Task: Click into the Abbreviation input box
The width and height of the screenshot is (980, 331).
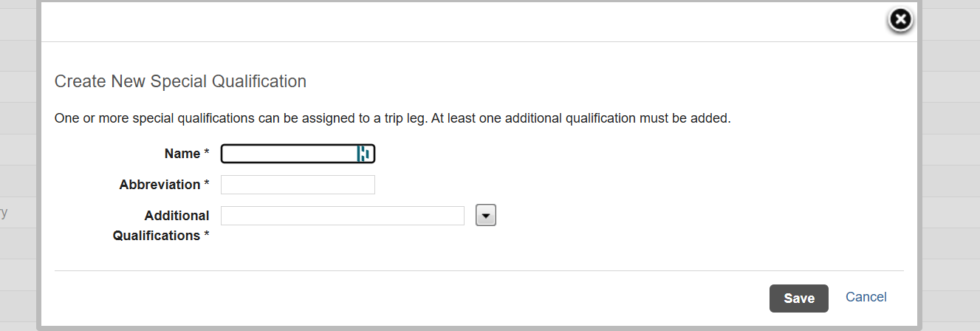Action: tap(298, 185)
